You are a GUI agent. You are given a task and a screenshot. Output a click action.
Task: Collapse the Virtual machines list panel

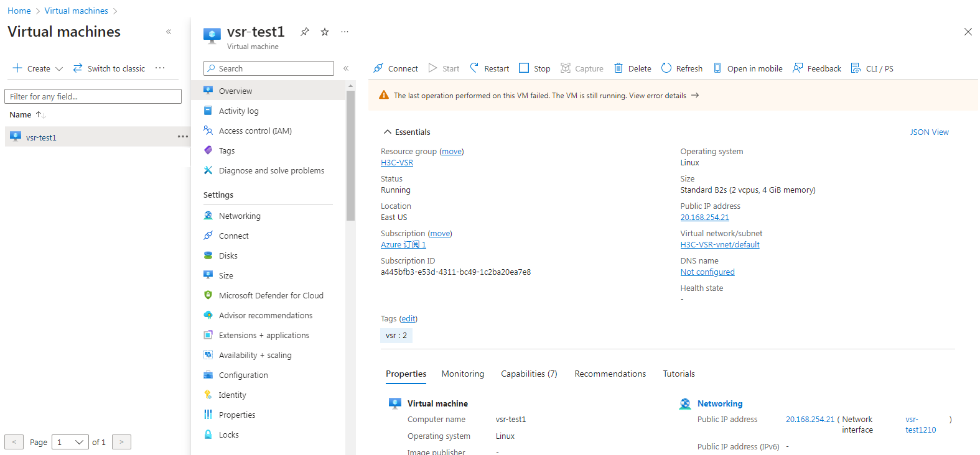pyautogui.click(x=169, y=32)
